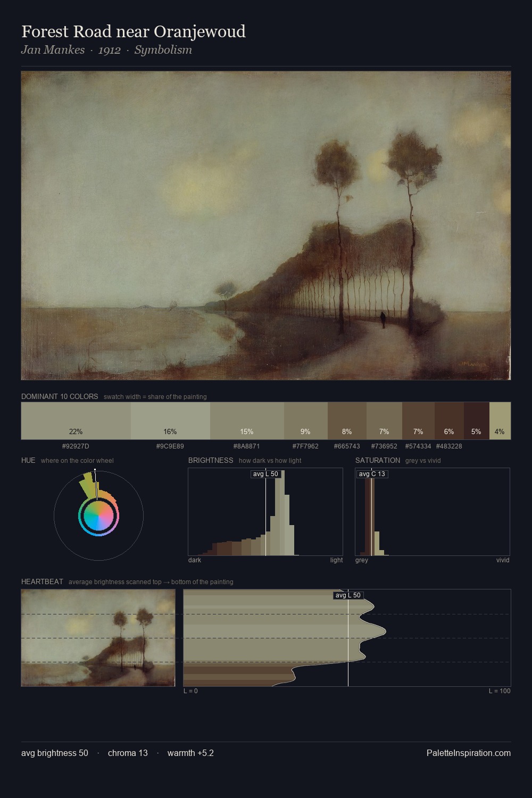Click the title Forest Road near Oranjewoud

(x=134, y=31)
